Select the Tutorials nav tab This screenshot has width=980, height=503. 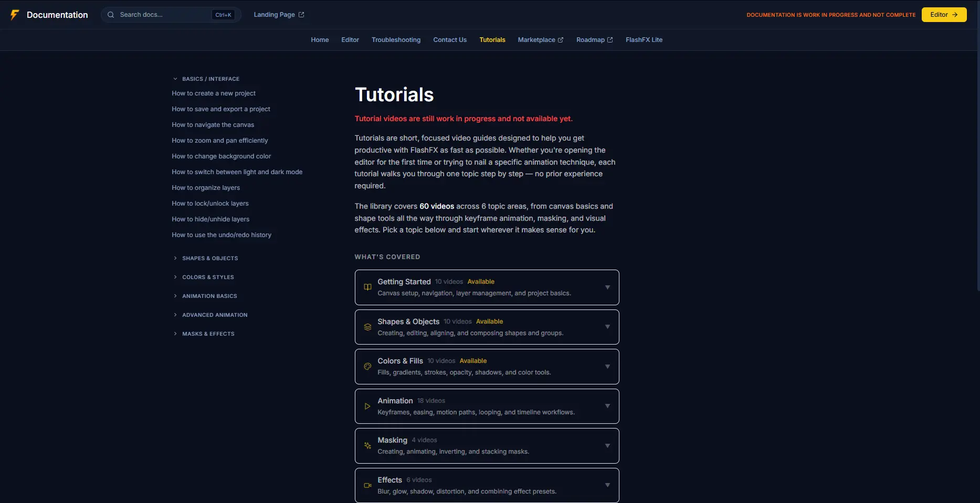(x=492, y=40)
